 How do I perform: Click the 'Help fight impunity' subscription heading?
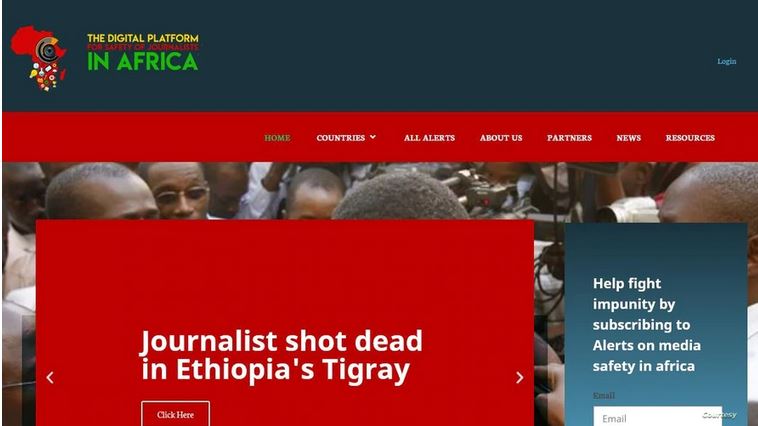click(647, 324)
